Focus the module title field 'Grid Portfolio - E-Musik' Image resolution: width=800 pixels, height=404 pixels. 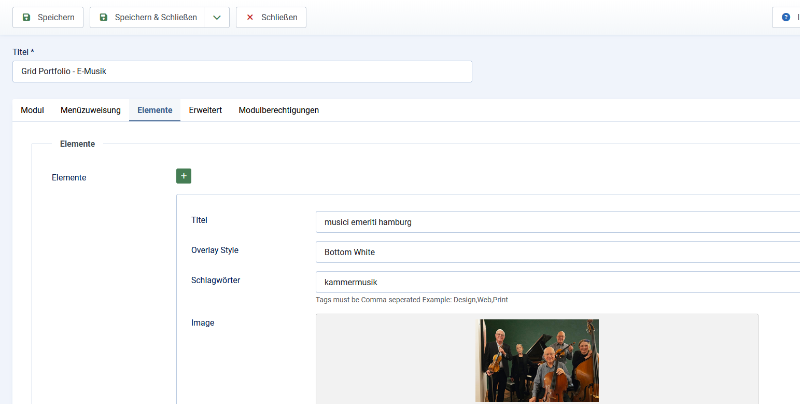(242, 71)
